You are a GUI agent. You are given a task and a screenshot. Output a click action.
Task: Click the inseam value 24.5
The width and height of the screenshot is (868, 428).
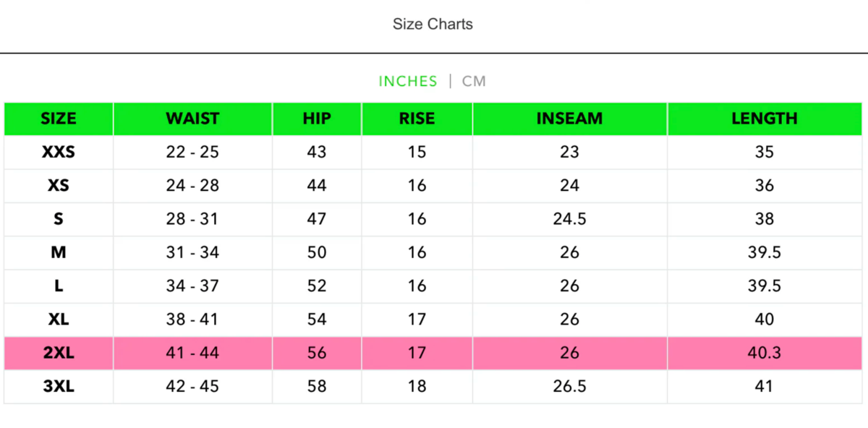(x=569, y=219)
